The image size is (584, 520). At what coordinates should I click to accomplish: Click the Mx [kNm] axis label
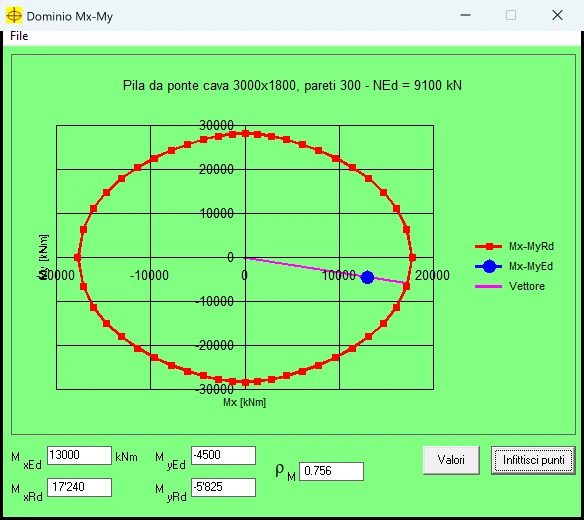(244, 402)
